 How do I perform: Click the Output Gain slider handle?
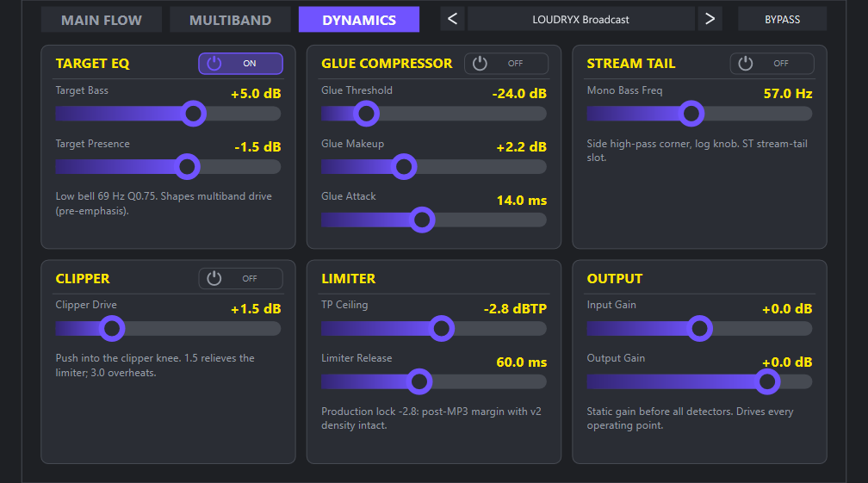tap(767, 381)
